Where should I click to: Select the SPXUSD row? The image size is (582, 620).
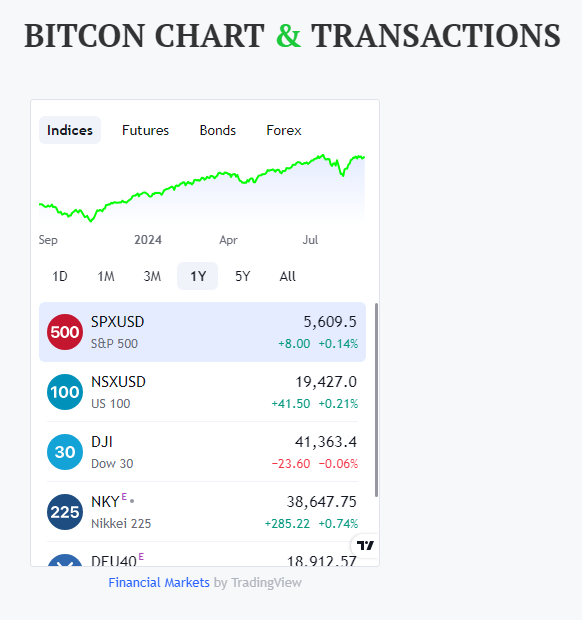pos(202,332)
